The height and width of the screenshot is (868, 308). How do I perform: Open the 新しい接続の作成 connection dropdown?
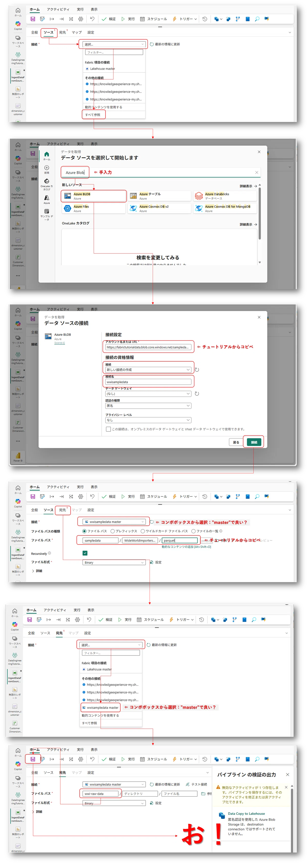pos(148,370)
